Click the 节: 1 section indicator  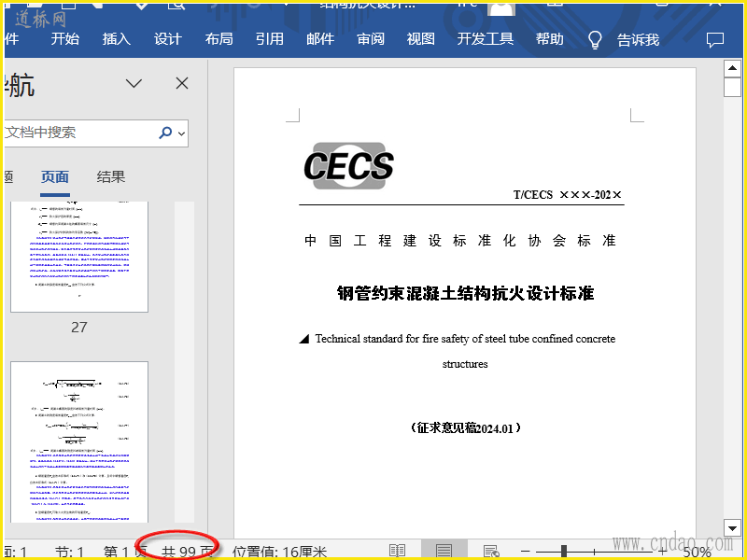tap(69, 552)
